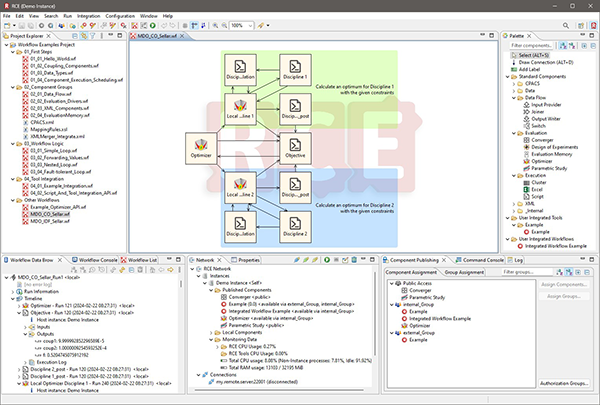The image size is (600, 405).
Task: Click the green Run workflow toolbar icon
Action: coord(153,25)
